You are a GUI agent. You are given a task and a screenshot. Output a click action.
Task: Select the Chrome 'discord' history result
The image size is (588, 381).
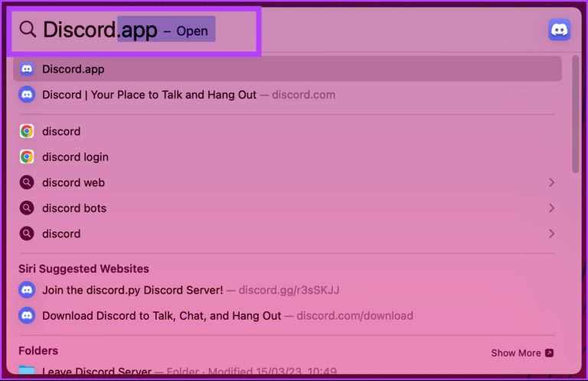tap(287, 131)
